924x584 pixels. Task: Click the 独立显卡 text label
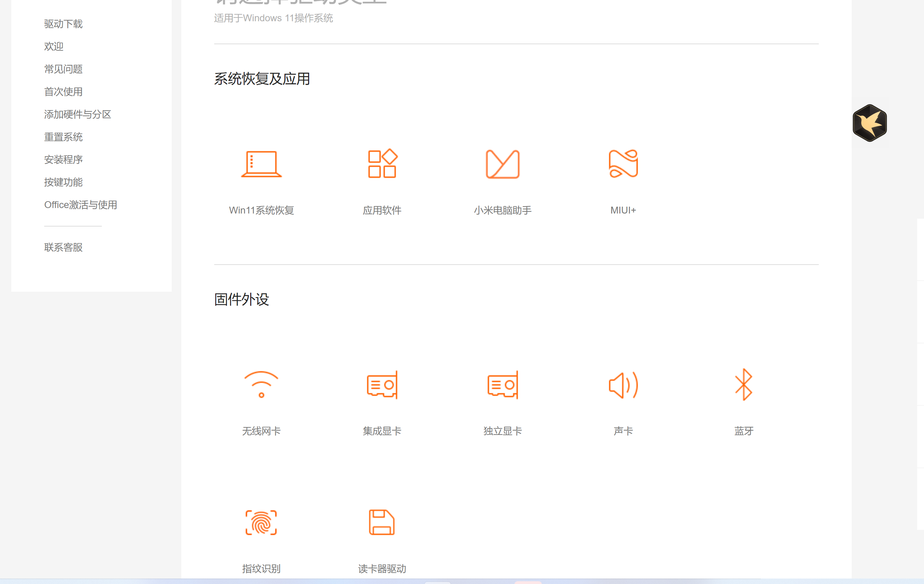tap(503, 431)
